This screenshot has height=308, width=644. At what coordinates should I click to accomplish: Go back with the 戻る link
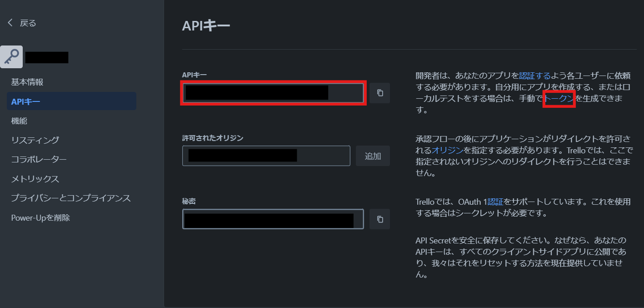click(28, 23)
